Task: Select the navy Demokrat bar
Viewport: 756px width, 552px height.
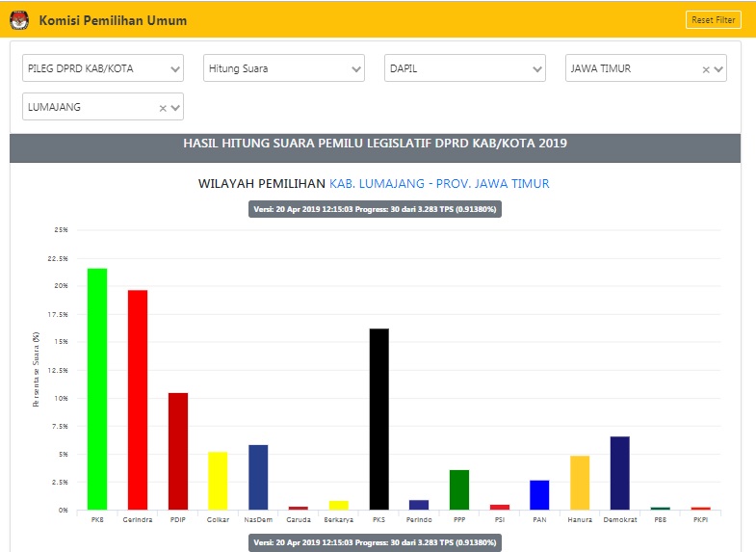Action: (x=620, y=473)
